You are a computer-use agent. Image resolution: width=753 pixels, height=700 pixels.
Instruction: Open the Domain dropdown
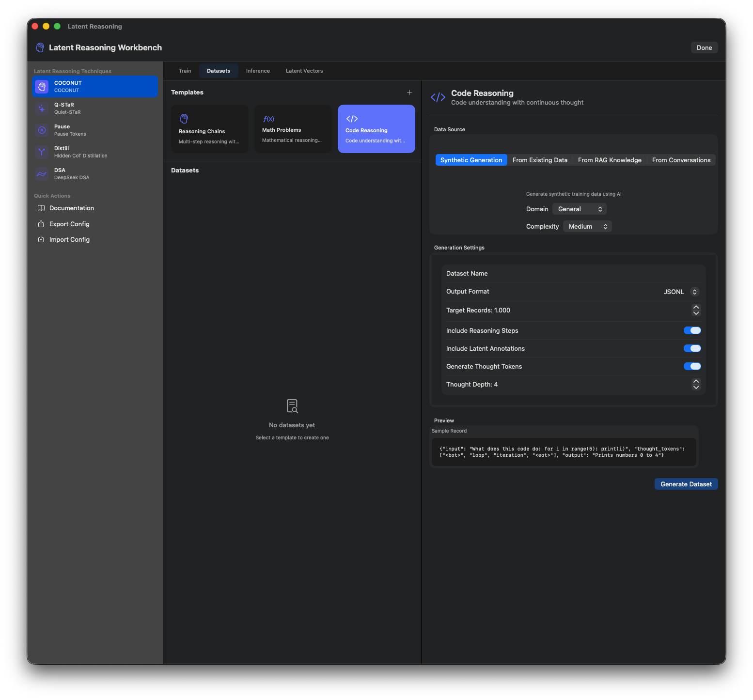pos(579,209)
